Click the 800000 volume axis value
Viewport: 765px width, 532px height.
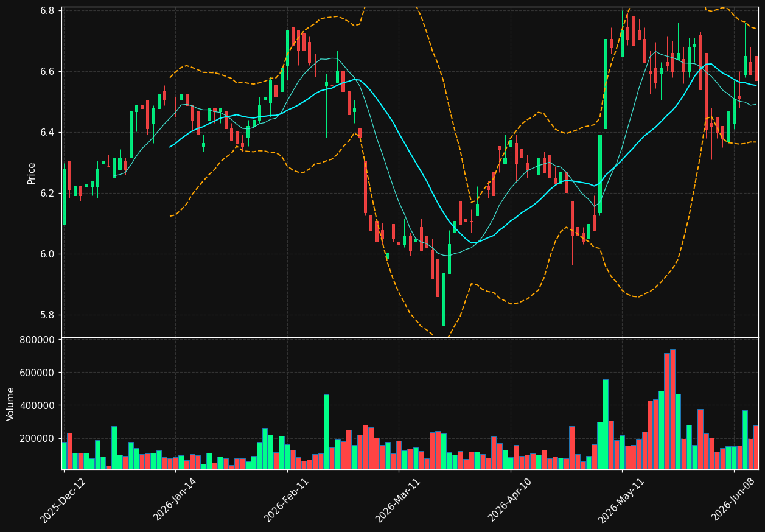(37, 340)
